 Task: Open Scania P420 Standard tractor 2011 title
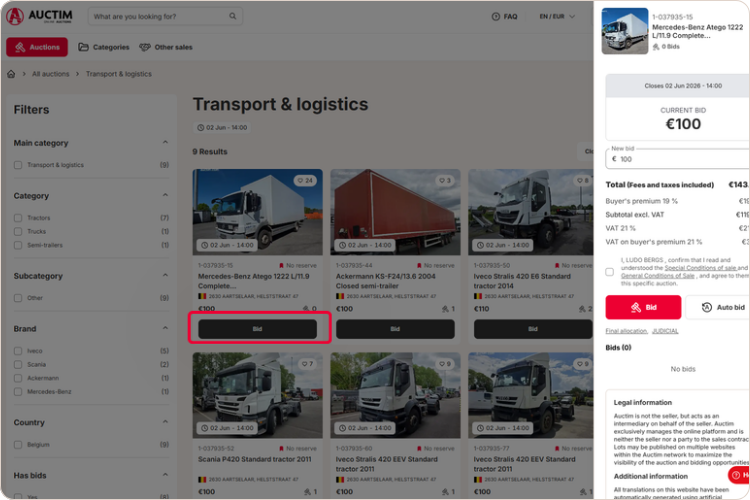[254, 459]
